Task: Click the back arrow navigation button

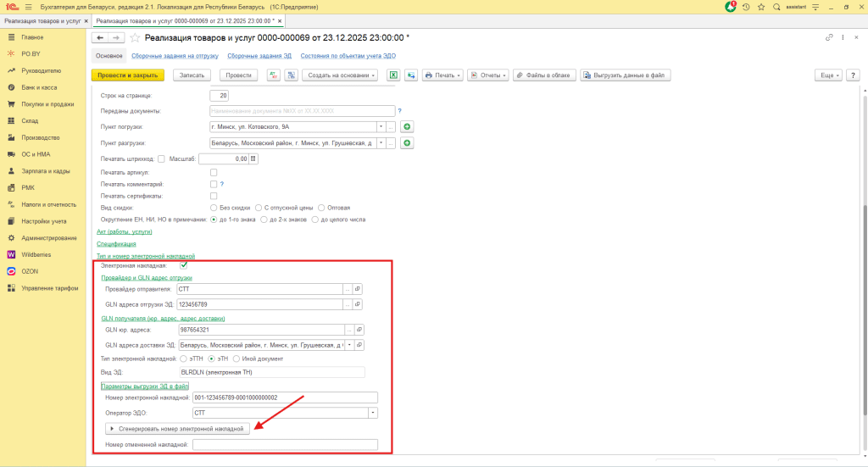Action: point(100,38)
